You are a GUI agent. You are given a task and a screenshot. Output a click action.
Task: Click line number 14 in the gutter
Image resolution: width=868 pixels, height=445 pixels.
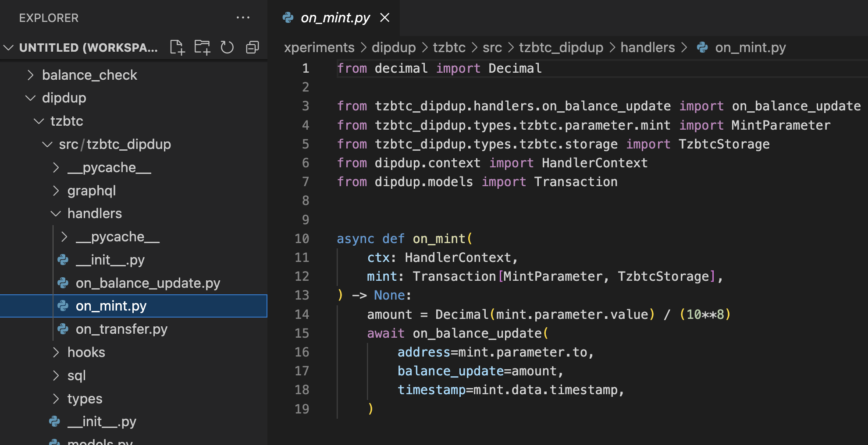(302, 314)
